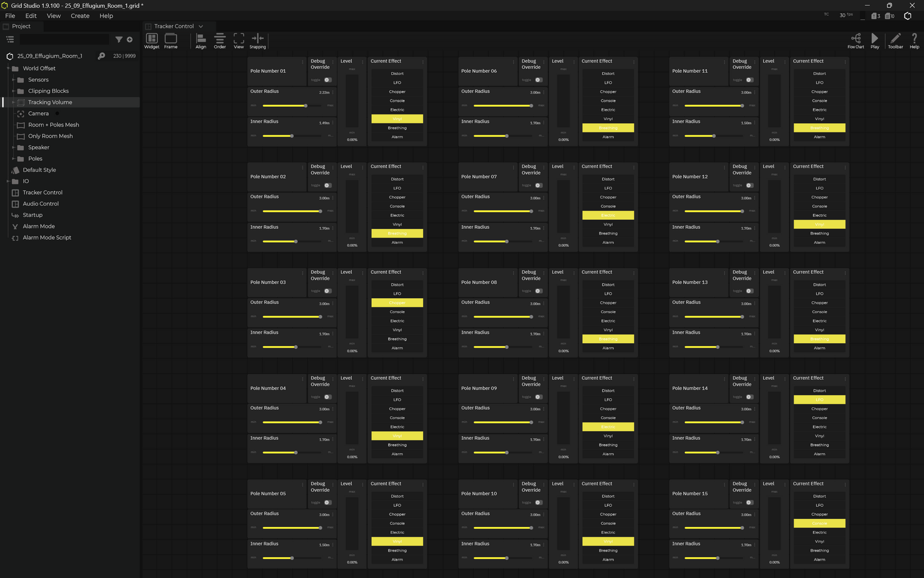Toggle the Snapping tool
This screenshot has width=924, height=578.
point(258,39)
